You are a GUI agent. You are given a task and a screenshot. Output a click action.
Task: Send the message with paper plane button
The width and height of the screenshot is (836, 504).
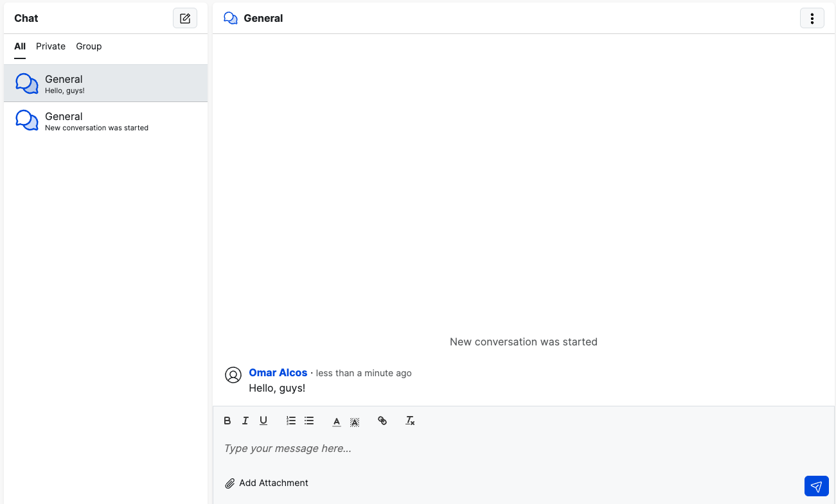point(816,486)
